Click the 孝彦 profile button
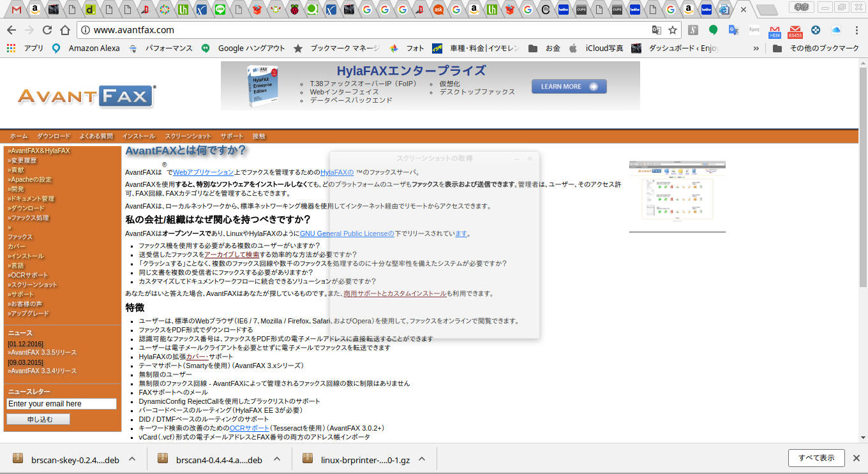This screenshot has height=474, width=868. click(802, 7)
